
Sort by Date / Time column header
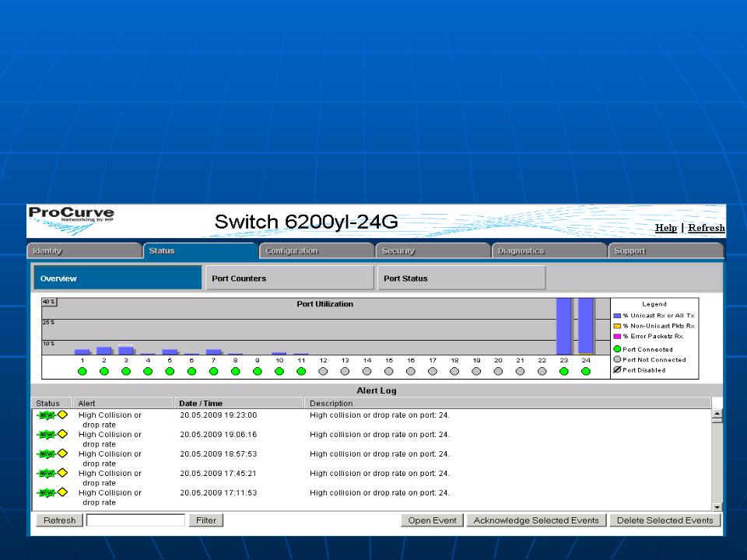point(239,404)
